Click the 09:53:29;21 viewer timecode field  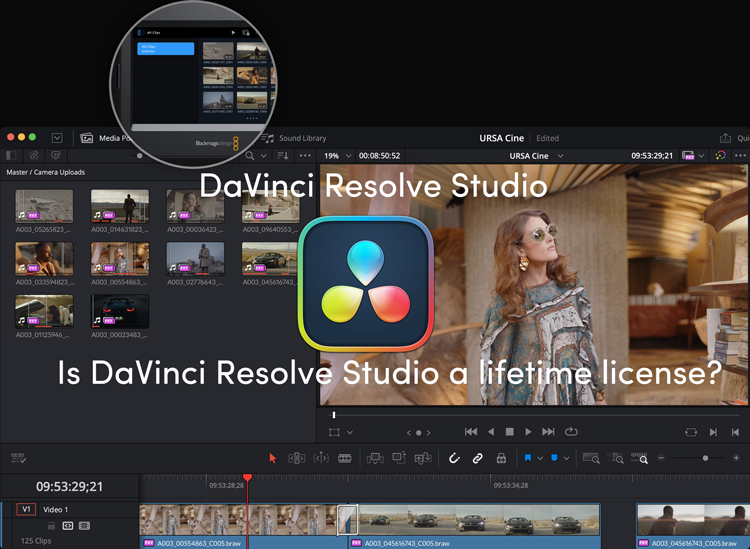(652, 156)
